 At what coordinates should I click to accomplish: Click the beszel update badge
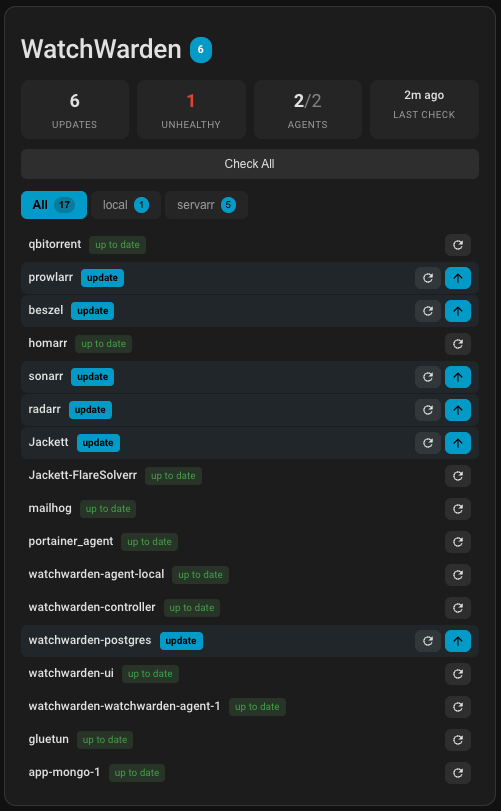93,311
